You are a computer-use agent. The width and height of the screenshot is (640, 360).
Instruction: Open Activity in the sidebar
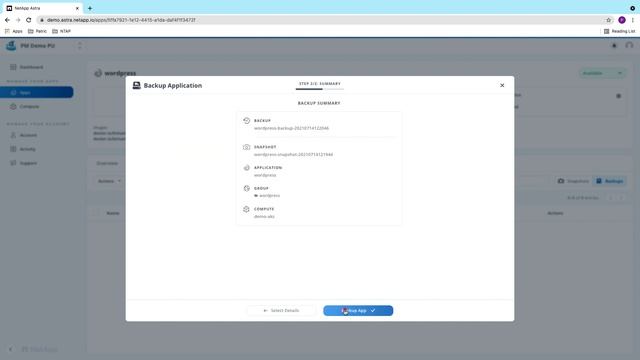tap(27, 149)
